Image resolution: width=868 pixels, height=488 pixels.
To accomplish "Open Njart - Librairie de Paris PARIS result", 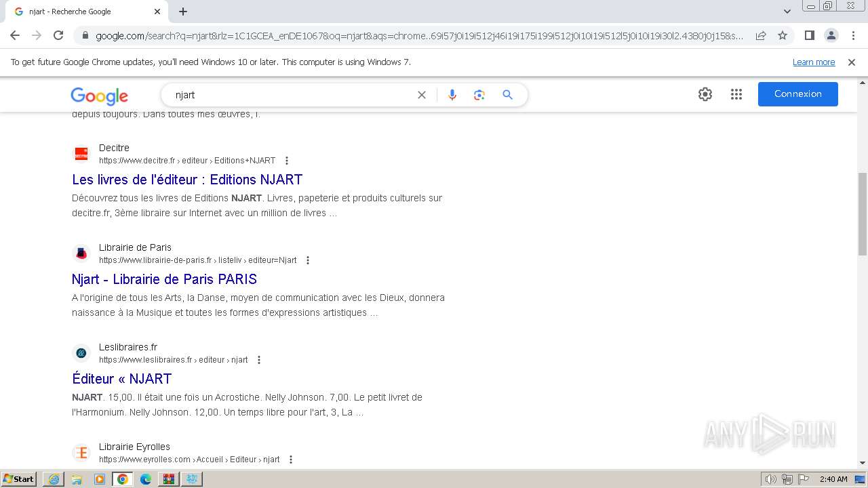I will point(164,279).
